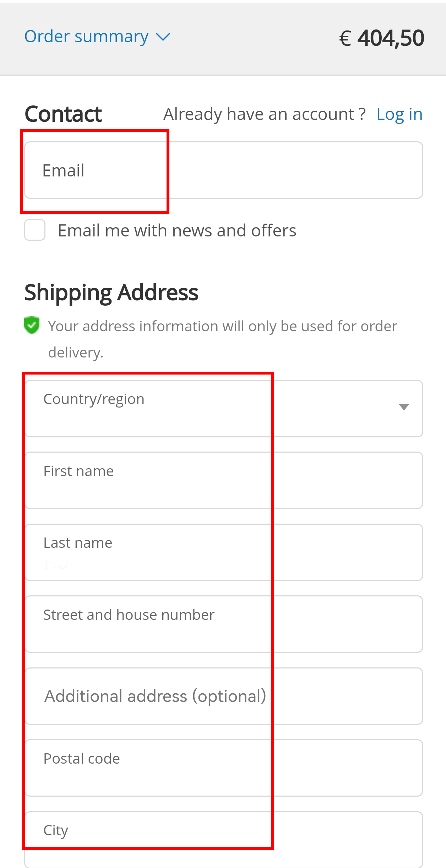Click the Street and house number field
This screenshot has height=868, width=446.
224,624
